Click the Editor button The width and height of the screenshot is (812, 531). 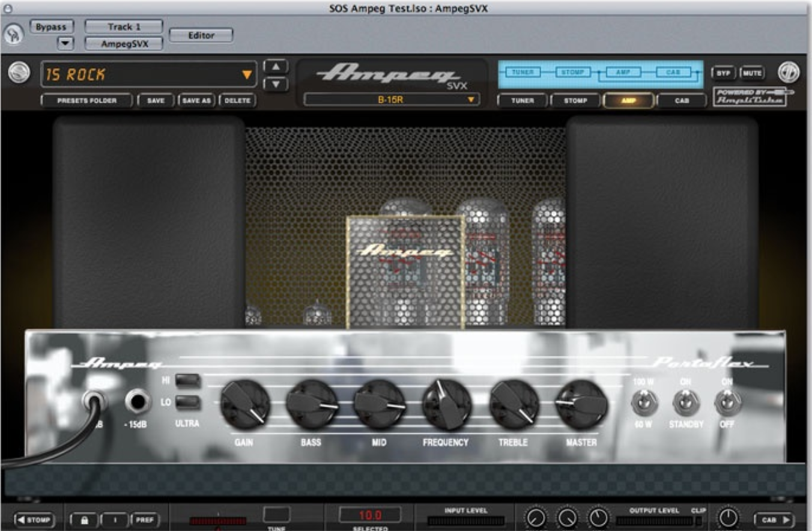pos(201,35)
